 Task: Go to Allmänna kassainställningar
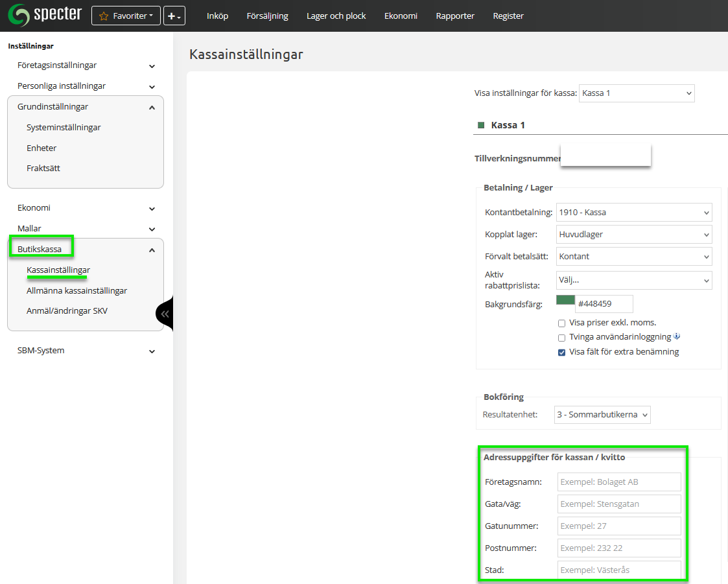[76, 291]
